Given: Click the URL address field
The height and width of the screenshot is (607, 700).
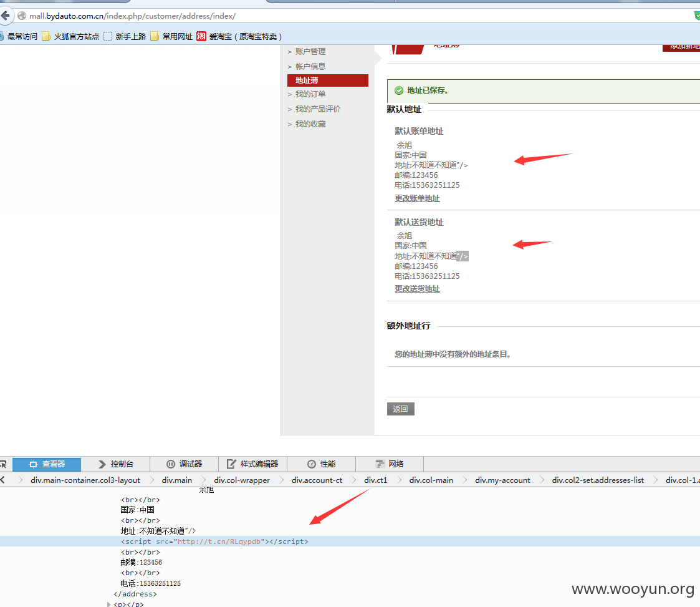Looking at the screenshot, I should [353, 16].
